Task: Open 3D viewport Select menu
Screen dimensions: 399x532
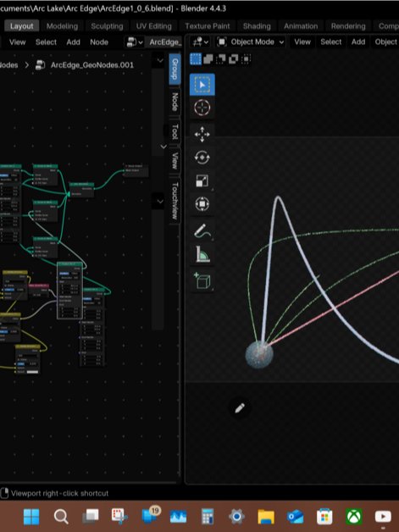Action: tap(330, 42)
